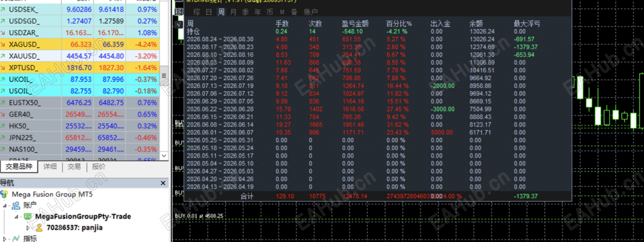Select the 年 yearly statistics tab

pyautogui.click(x=257, y=12)
